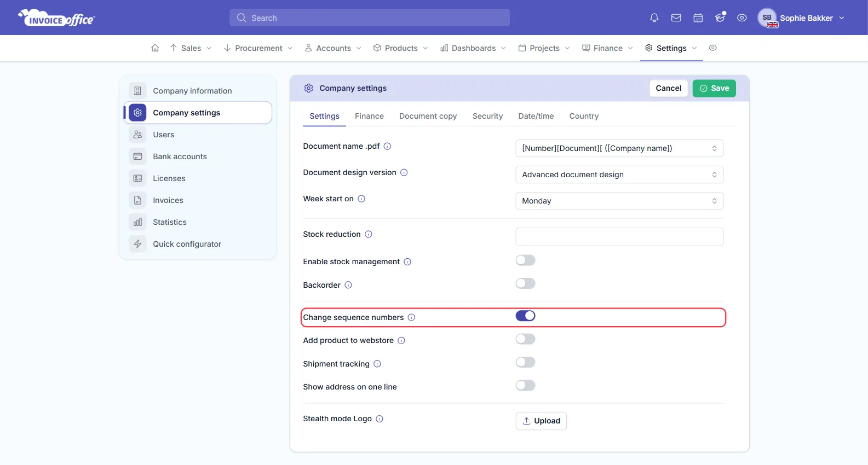Click the Quick configurator lightning icon
The width and height of the screenshot is (868, 465).
click(x=137, y=244)
